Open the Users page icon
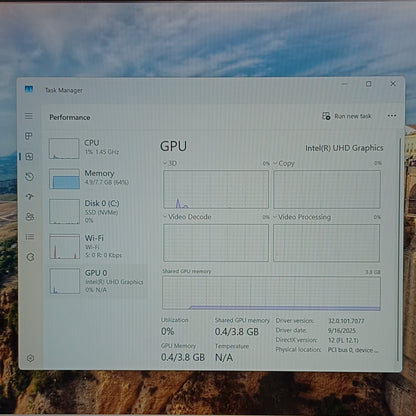This screenshot has width=416, height=416. click(x=30, y=217)
